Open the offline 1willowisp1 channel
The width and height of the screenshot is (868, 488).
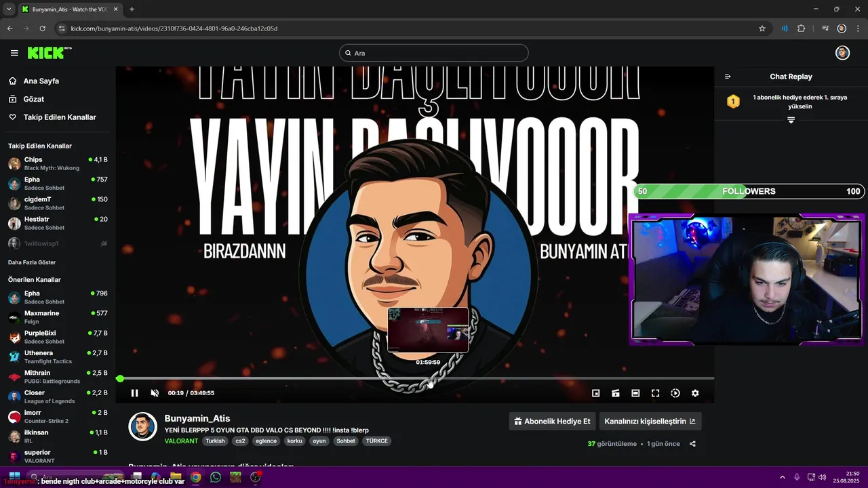[x=58, y=243]
